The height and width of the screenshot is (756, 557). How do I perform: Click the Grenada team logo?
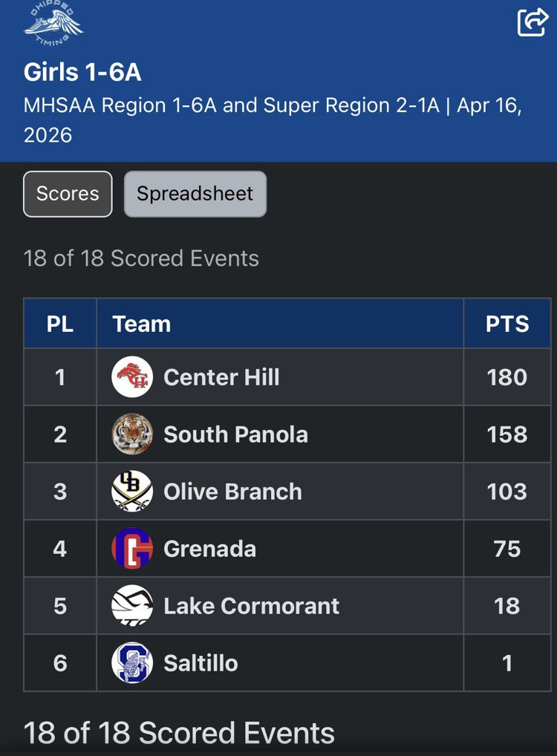coord(132,549)
